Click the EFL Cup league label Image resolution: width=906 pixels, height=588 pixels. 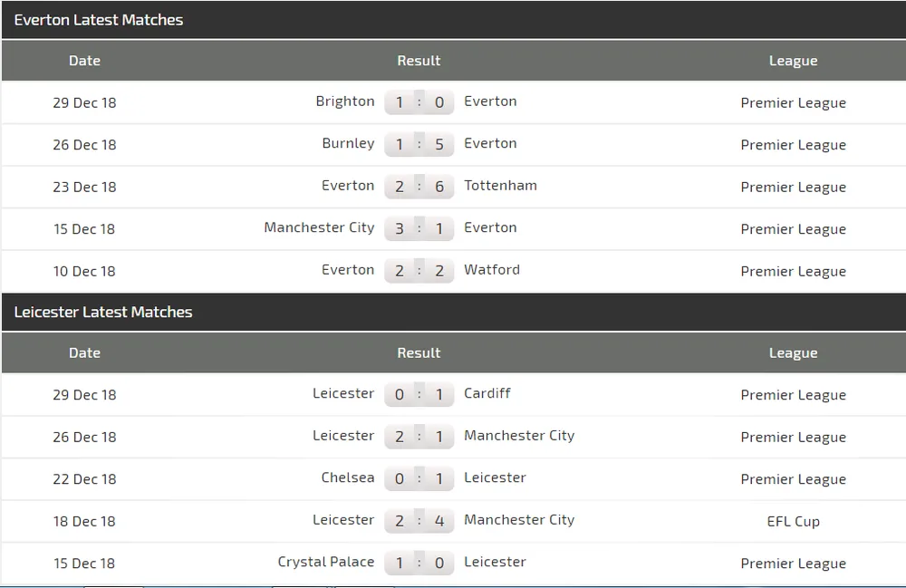coord(793,521)
